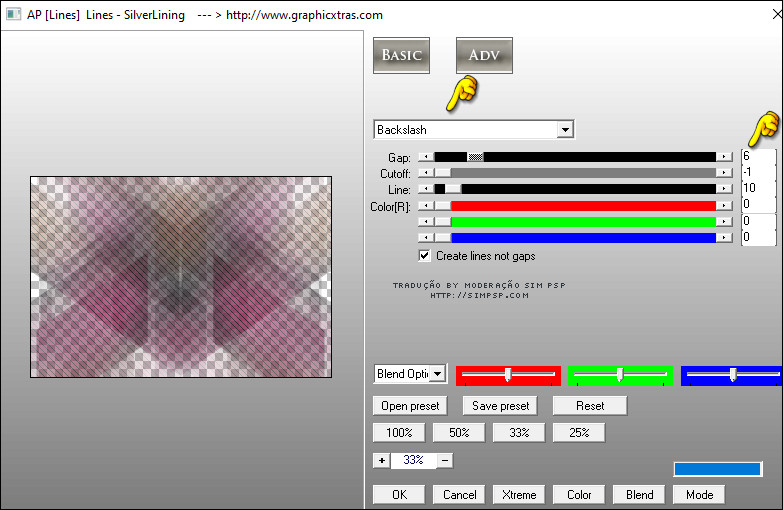Click the blue color slider left arrow
This screenshot has width=783, height=510.
coord(425,237)
